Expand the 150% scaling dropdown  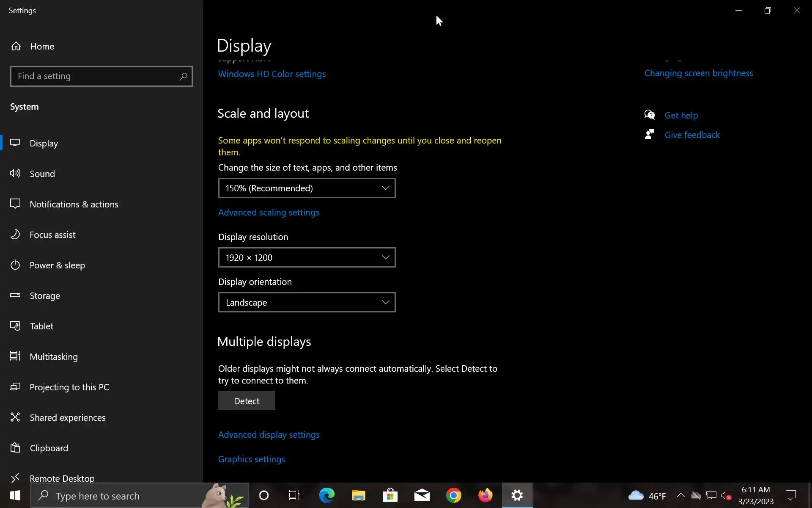coord(307,188)
